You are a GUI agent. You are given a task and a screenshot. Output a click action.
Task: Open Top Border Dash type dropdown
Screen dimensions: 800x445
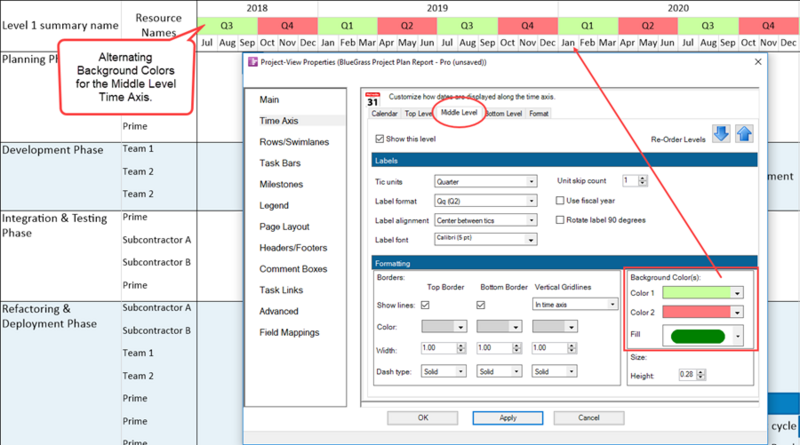coord(443,372)
